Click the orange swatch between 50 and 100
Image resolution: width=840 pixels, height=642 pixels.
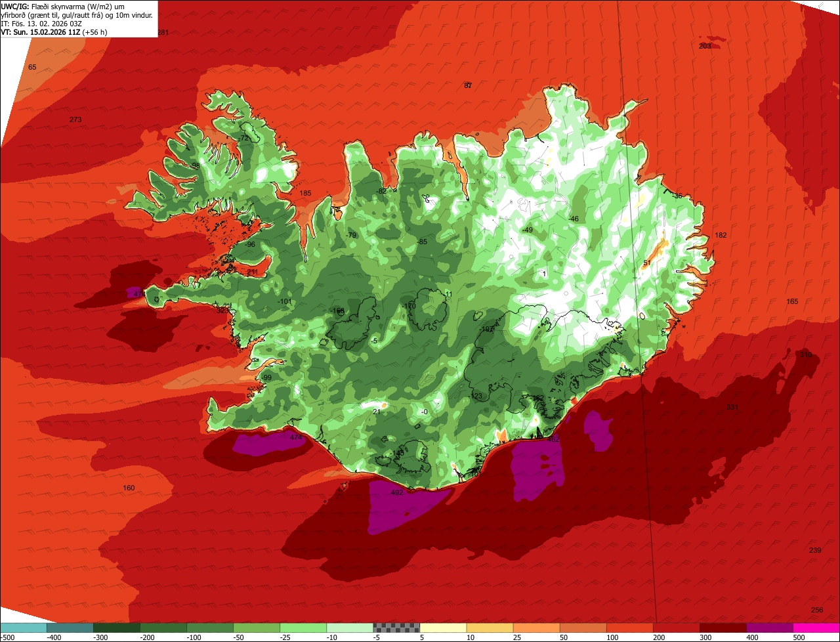point(583,628)
